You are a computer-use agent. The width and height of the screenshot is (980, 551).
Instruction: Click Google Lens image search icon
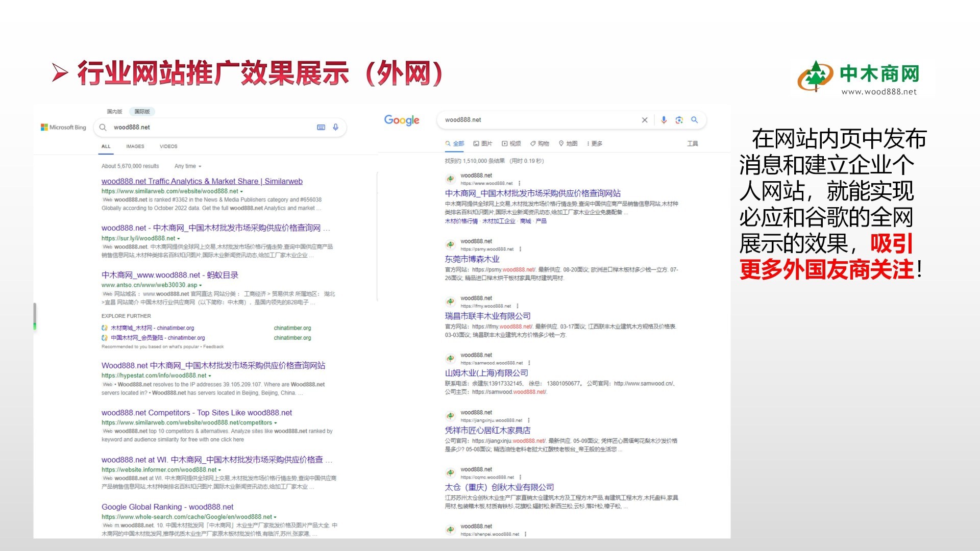(679, 120)
